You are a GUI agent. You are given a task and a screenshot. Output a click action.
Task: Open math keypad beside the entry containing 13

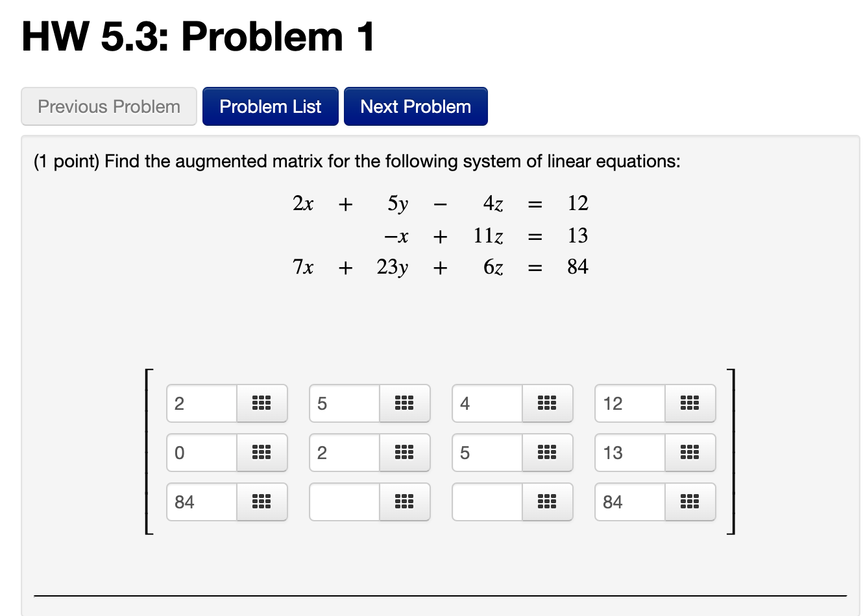[x=690, y=453]
